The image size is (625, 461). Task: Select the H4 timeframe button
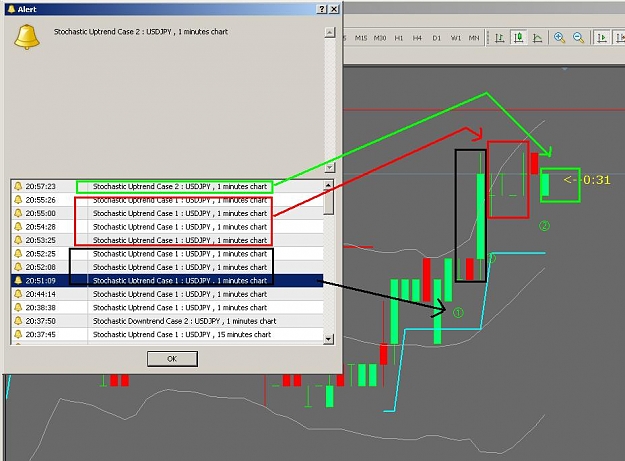coord(417,38)
